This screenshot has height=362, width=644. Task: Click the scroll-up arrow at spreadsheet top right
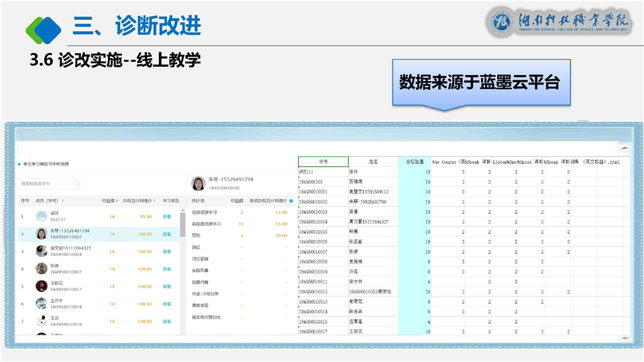tap(625, 149)
